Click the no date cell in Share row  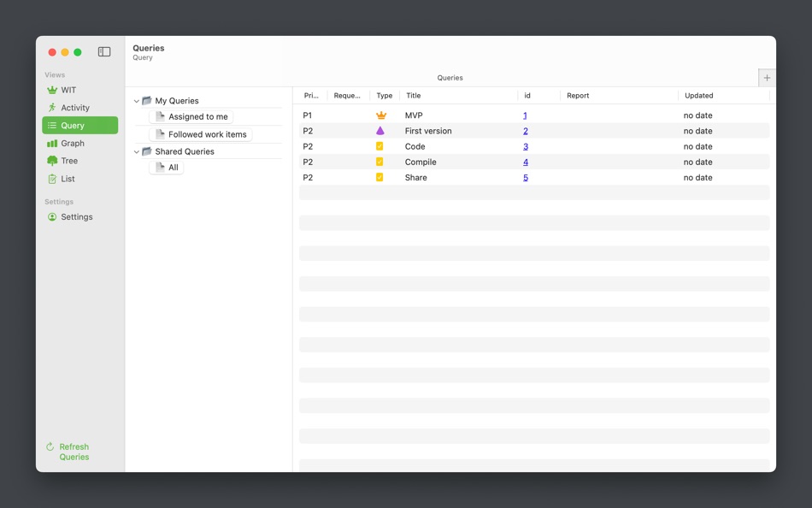[x=697, y=177]
